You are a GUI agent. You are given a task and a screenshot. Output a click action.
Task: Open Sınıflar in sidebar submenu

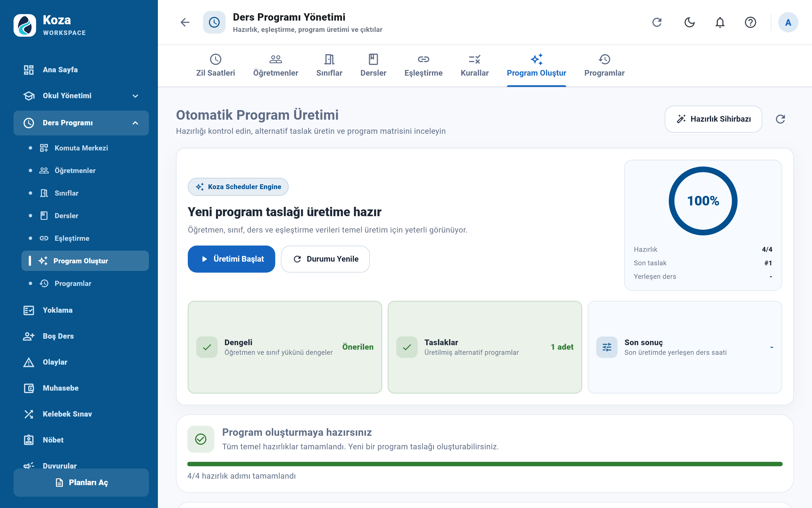pos(85,193)
